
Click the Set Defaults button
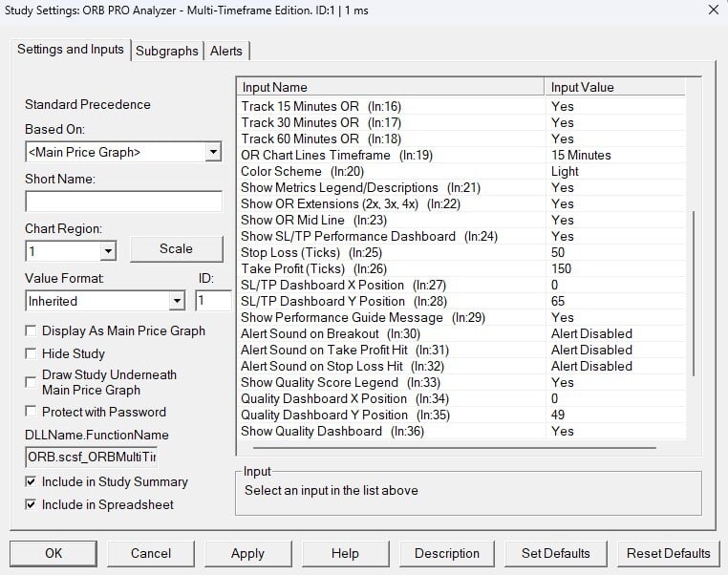pyautogui.click(x=556, y=553)
